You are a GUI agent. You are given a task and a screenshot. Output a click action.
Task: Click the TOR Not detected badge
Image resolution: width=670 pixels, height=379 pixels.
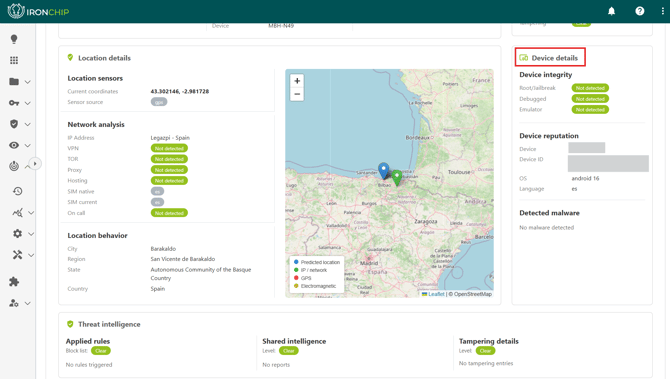(169, 159)
